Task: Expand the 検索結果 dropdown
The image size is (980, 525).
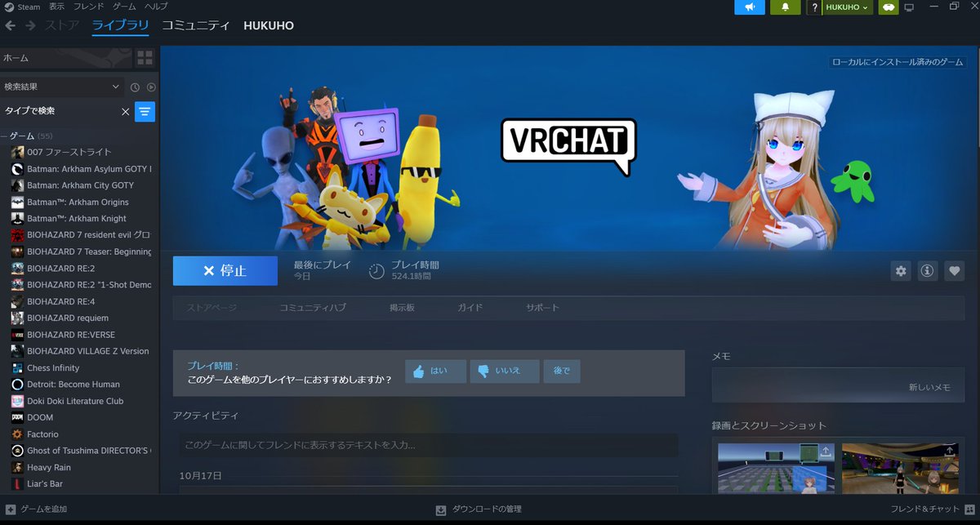Action: click(x=62, y=87)
